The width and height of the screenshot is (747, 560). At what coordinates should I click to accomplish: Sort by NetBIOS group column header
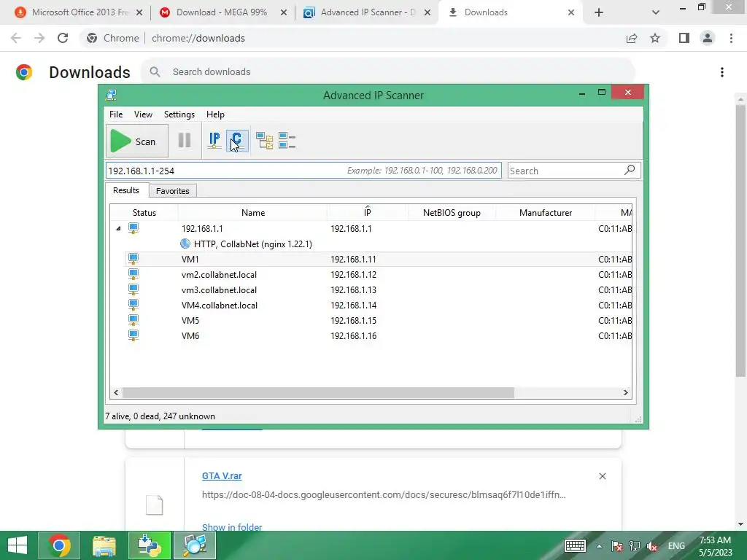(x=452, y=212)
